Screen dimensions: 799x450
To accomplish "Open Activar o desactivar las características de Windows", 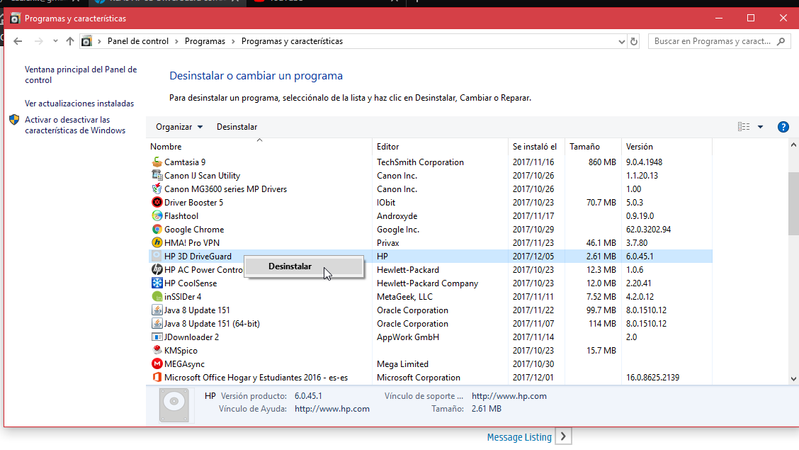I will point(75,125).
